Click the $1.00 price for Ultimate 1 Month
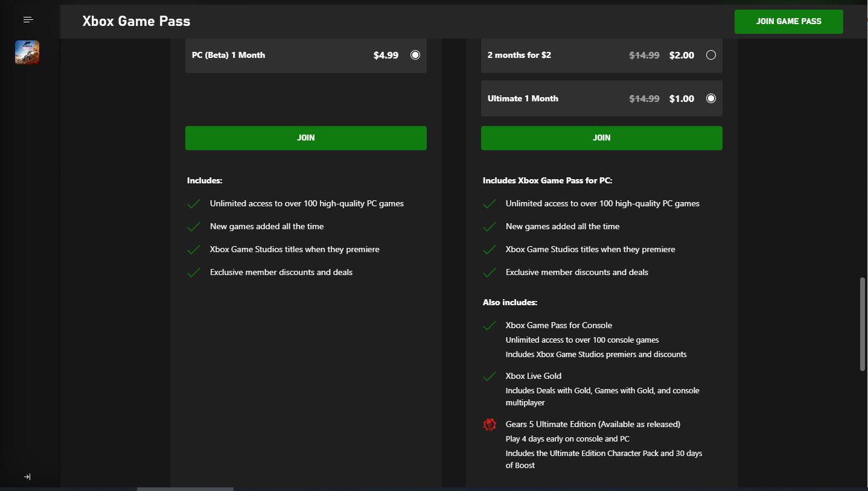Image resolution: width=868 pixels, height=491 pixels. tap(681, 98)
